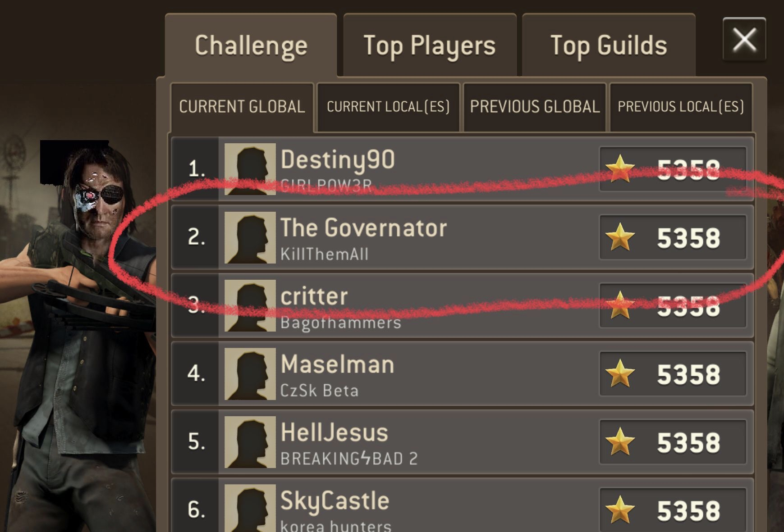Select the Current Global sub-tab

[242, 107]
